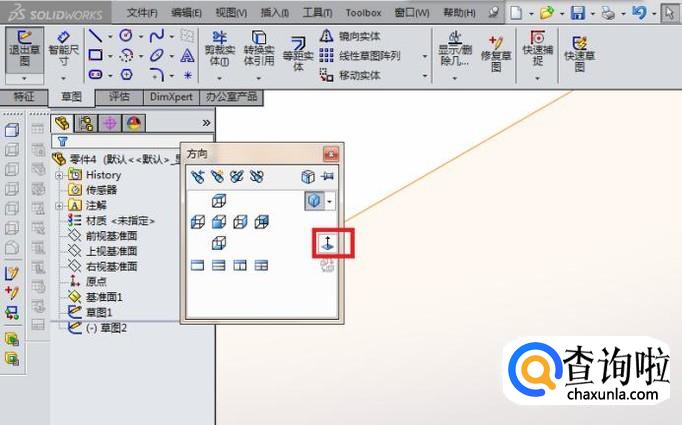This screenshot has width=682, height=425.
Task: Select single view viewport layout
Action: coord(197,265)
